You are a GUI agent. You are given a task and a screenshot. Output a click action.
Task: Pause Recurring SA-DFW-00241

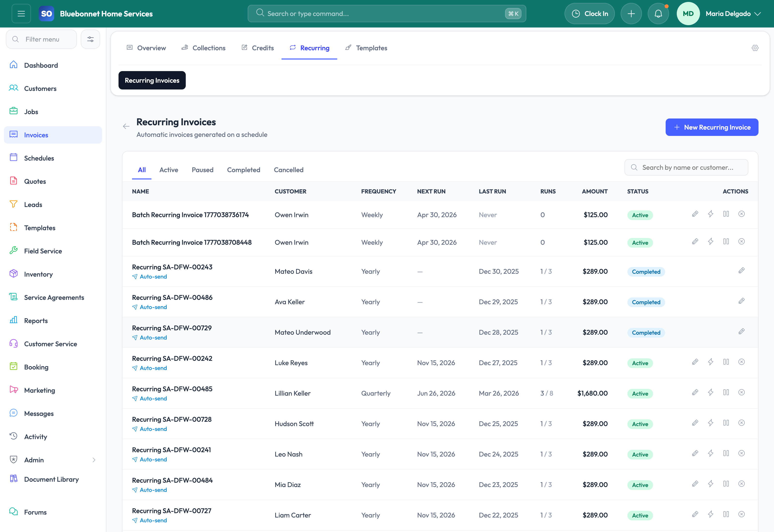[x=726, y=453]
